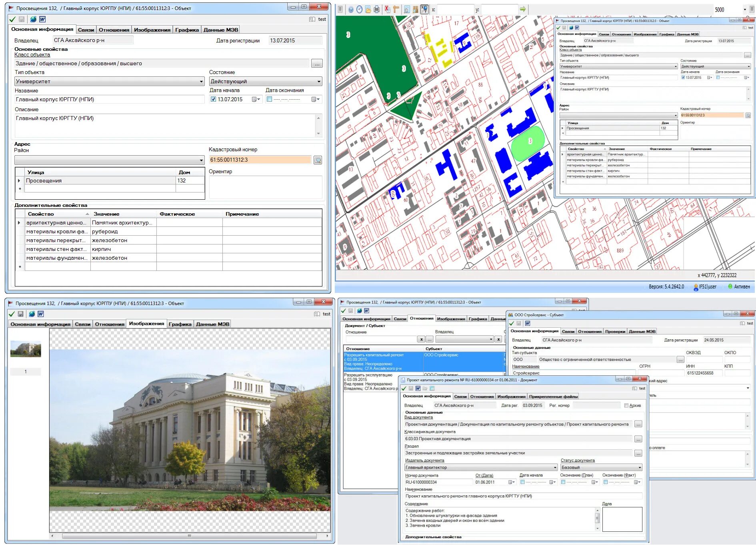
Task: Click the blue help icon on map toolbar
Action: (351, 9)
